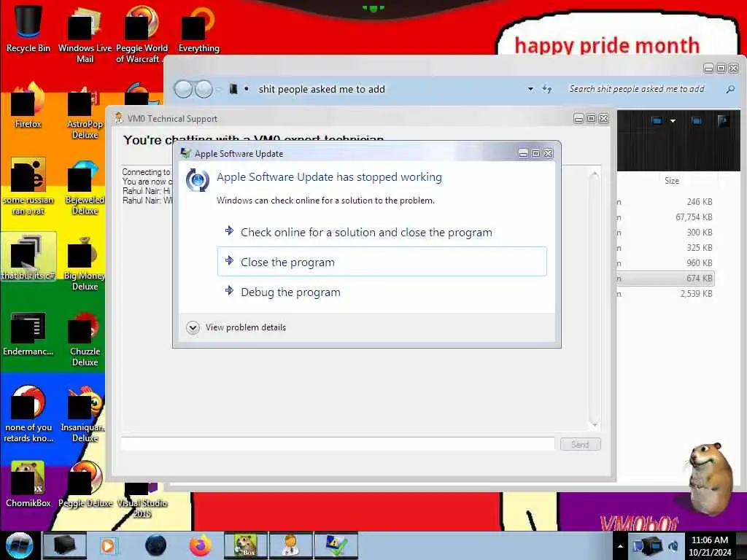Open 'some russian ran a rat' icon
The width and height of the screenshot is (747, 560).
point(28,186)
